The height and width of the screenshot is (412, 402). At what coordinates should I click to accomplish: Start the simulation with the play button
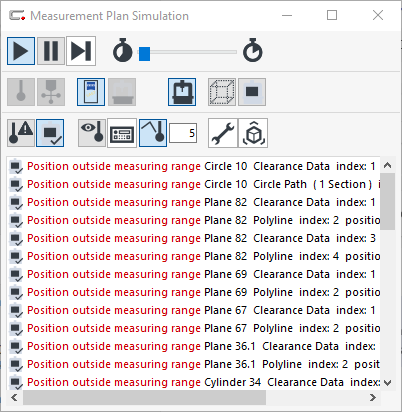21,51
